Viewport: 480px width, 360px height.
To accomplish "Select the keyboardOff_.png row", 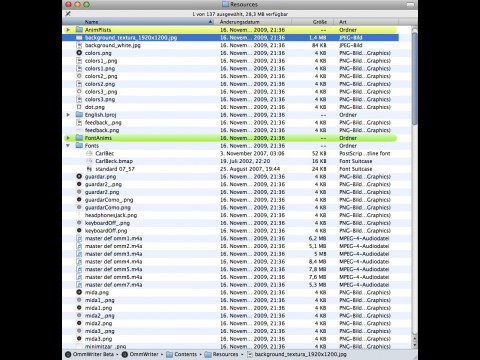I will [x=230, y=223].
